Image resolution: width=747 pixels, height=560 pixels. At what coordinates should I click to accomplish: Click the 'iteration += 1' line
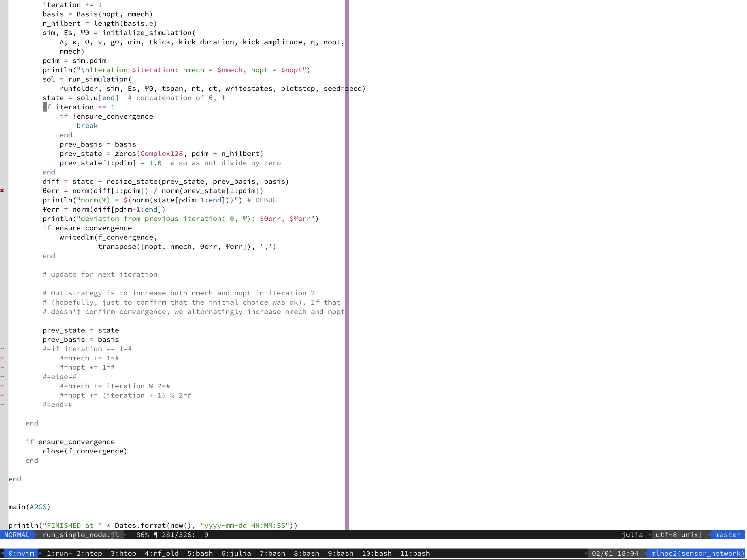(72, 5)
